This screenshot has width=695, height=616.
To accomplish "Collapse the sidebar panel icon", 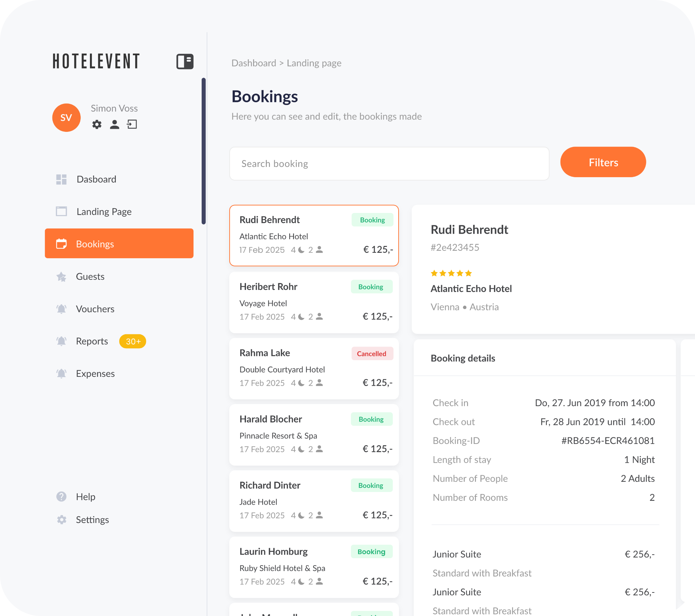I will point(185,62).
